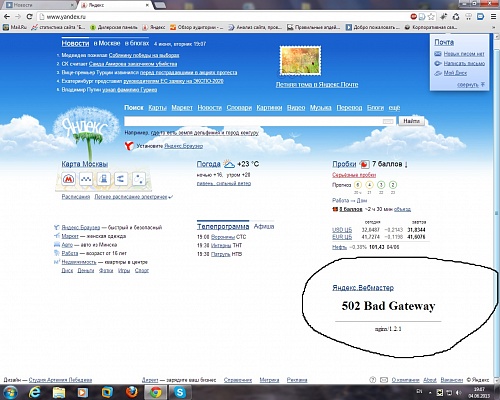Open the EUR ЦБ exchange rate link
The image size is (500, 400).
[342, 237]
